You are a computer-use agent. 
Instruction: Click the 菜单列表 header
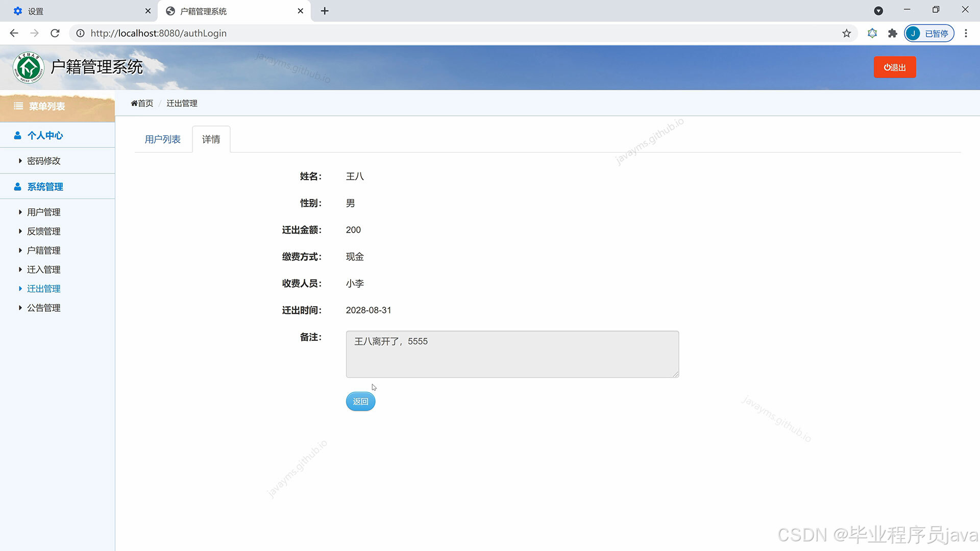(x=57, y=107)
